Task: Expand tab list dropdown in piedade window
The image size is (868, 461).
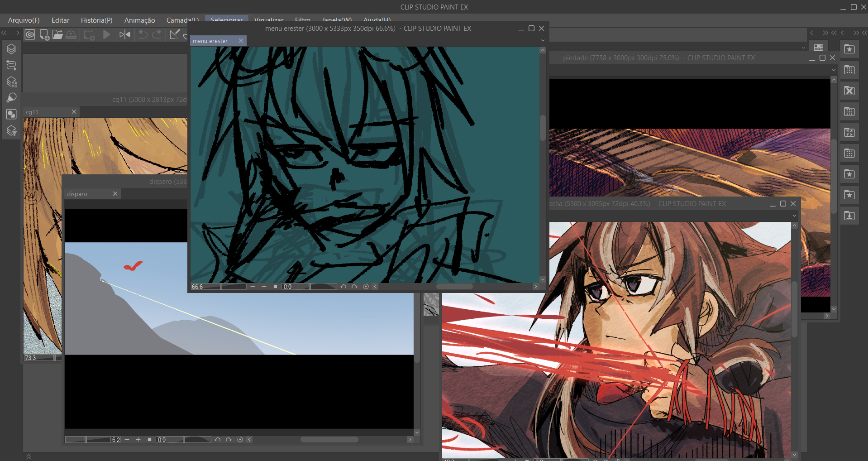Action: 834,70
